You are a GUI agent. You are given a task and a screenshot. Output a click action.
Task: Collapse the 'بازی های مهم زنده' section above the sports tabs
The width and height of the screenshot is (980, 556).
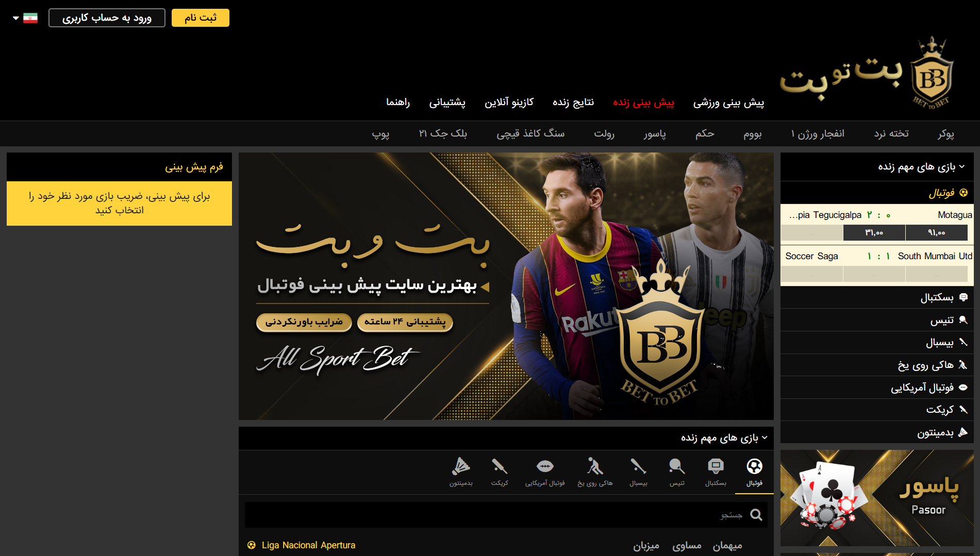click(765, 438)
